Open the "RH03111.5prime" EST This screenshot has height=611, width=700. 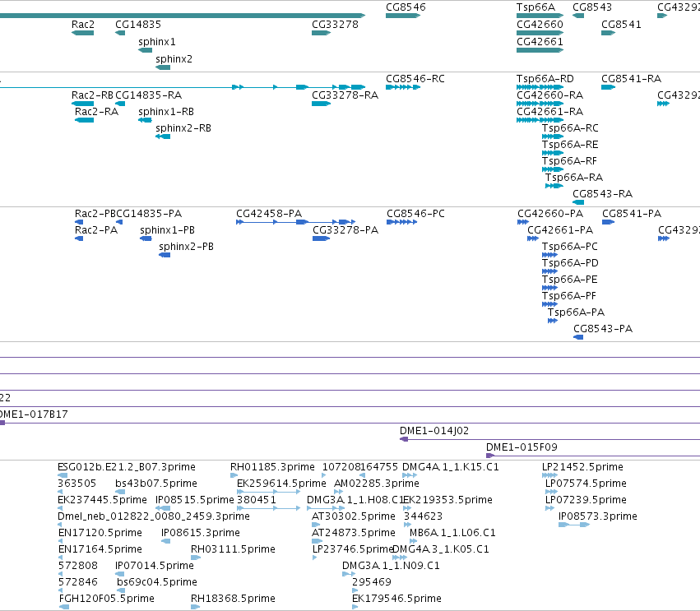click(233, 550)
